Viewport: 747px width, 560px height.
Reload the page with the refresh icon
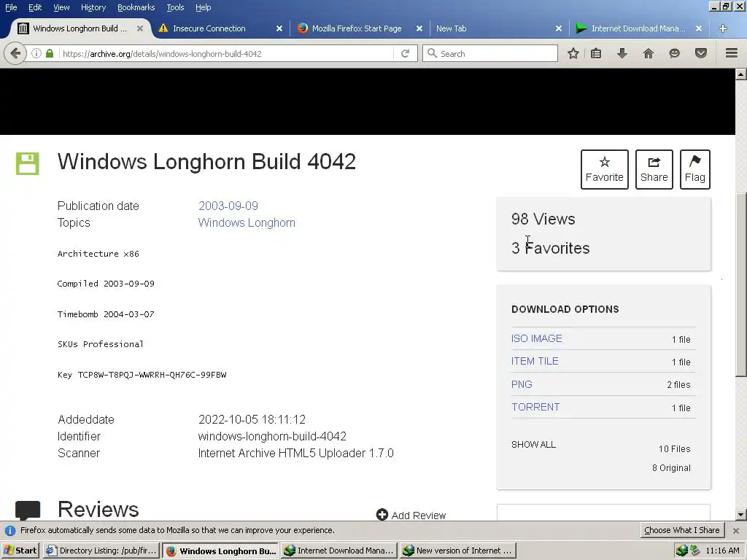click(406, 53)
